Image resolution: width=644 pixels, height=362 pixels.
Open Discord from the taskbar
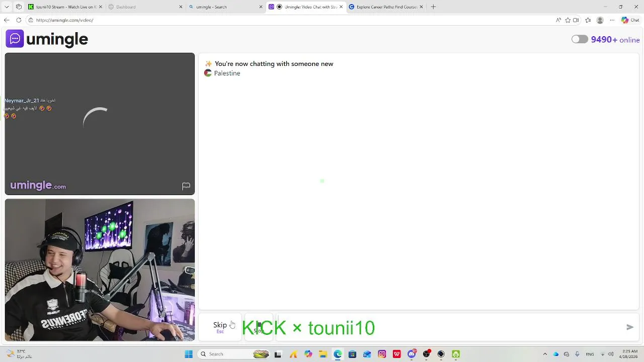point(412,354)
